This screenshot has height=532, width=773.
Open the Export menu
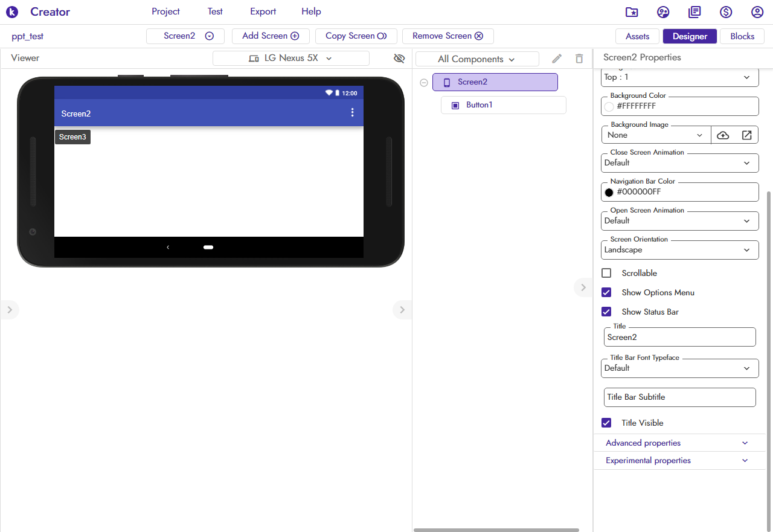point(263,11)
